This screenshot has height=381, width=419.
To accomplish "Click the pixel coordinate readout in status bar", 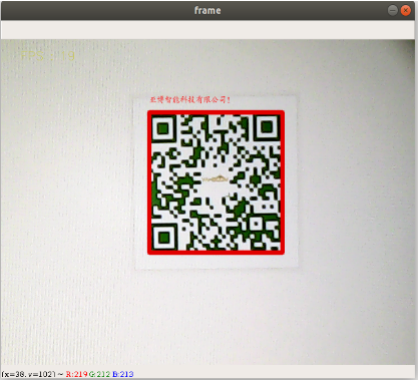I will pos(29,374).
